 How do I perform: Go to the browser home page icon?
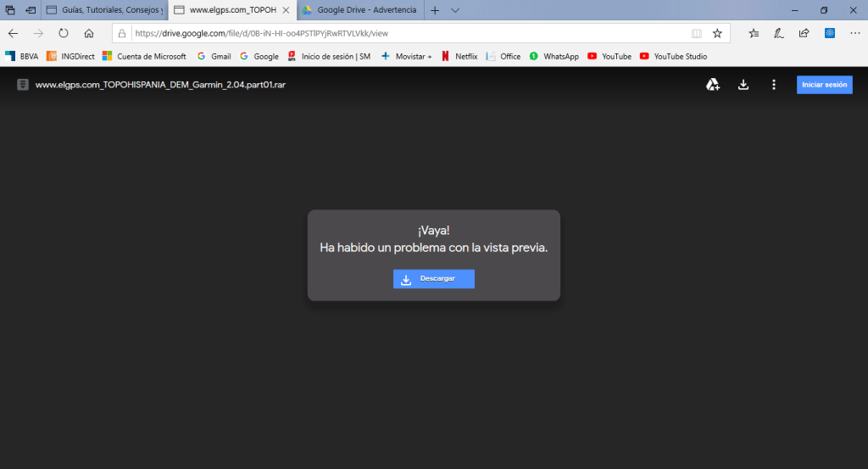(89, 33)
